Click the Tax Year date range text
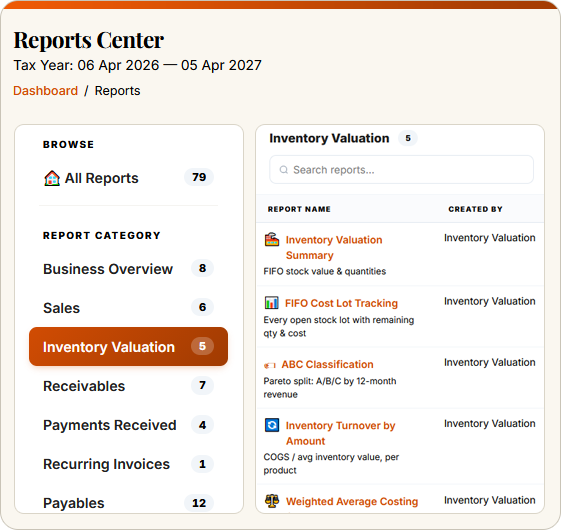This screenshot has width=561, height=530. (x=137, y=65)
